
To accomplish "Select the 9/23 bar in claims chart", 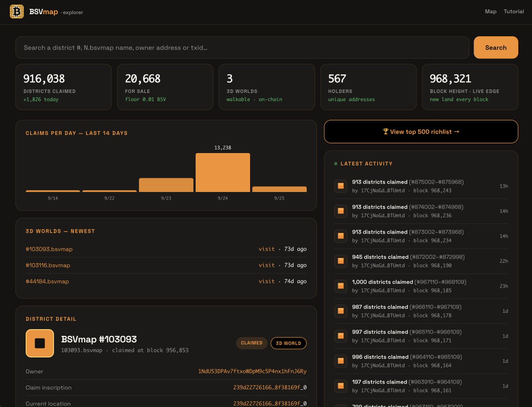I will point(166,185).
